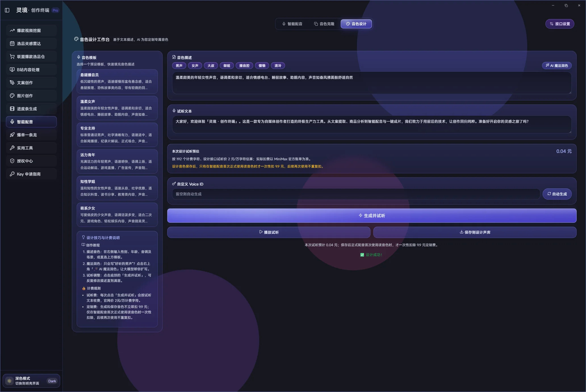Choose the 知性学姐 voice template
This screenshot has width=586, height=392.
point(117,188)
